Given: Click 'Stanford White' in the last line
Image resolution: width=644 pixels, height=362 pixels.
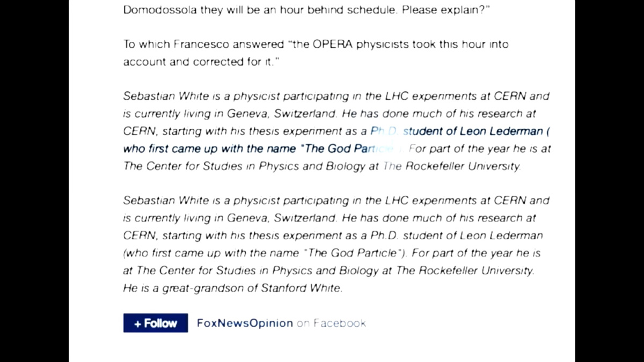Looking at the screenshot, I should point(301,288).
